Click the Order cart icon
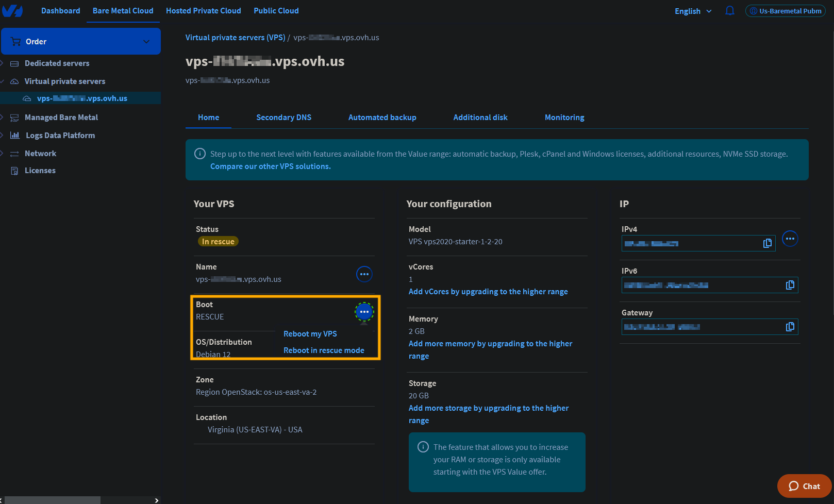The width and height of the screenshot is (834, 504). 15,42
